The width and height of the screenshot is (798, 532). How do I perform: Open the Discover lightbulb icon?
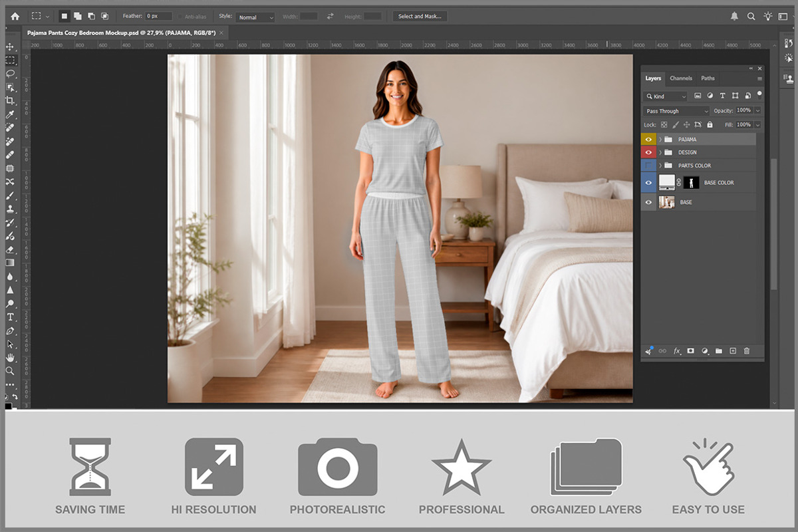click(768, 16)
